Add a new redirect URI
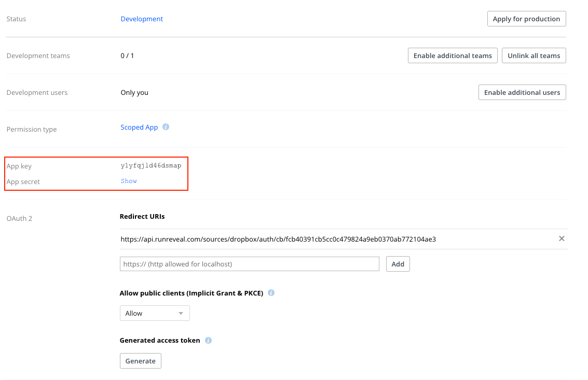The image size is (588, 380). (x=398, y=264)
